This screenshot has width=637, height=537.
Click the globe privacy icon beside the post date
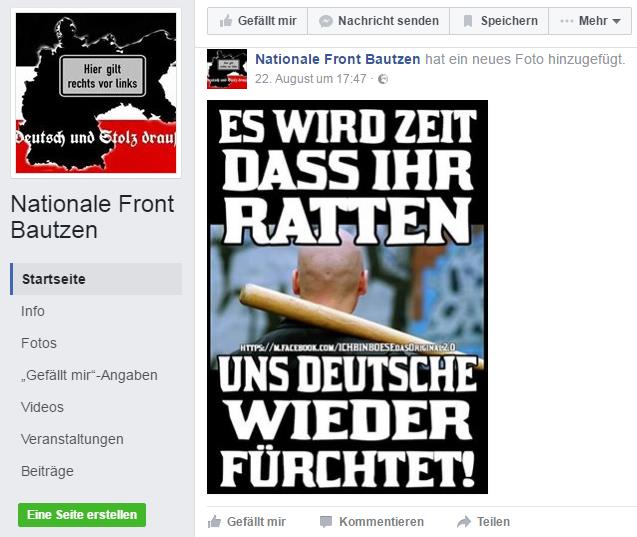point(383,79)
